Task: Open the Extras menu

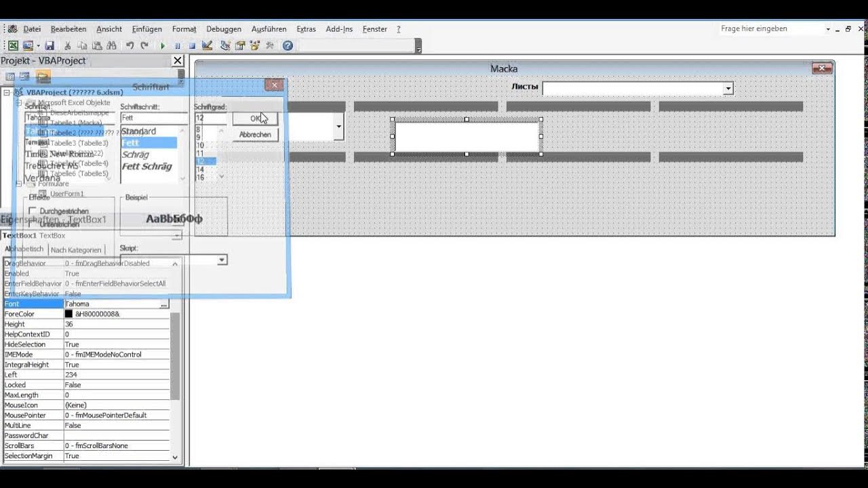Action: click(x=306, y=29)
